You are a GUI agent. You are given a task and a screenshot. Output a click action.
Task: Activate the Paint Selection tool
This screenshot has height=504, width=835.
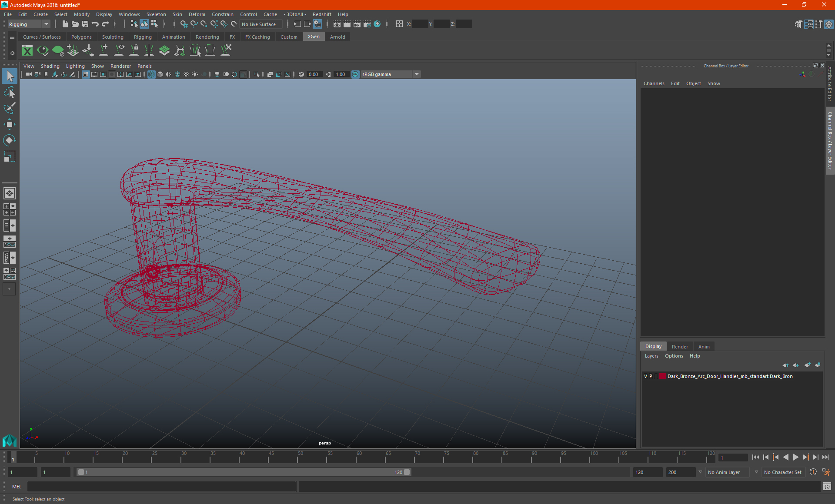click(10, 108)
